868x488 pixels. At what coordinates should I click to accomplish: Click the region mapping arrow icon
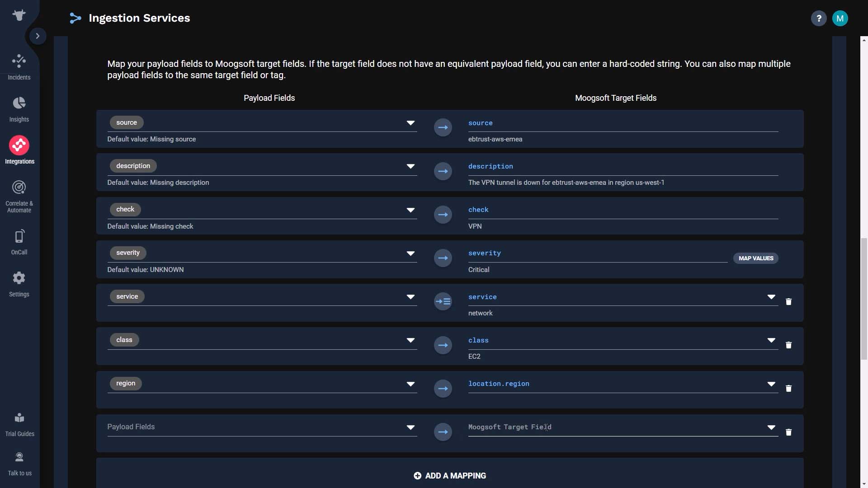[x=443, y=389]
